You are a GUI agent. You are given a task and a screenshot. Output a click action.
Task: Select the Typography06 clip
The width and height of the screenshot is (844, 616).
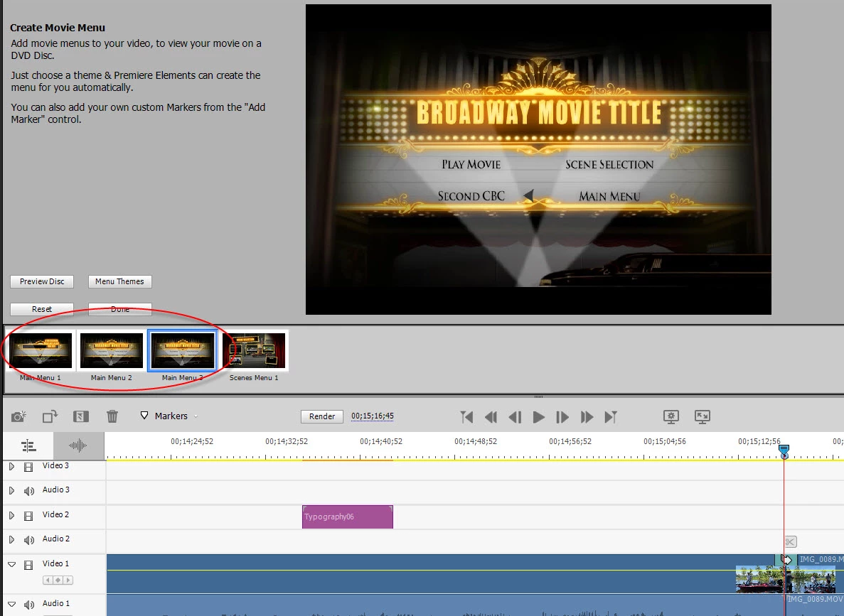coord(348,517)
